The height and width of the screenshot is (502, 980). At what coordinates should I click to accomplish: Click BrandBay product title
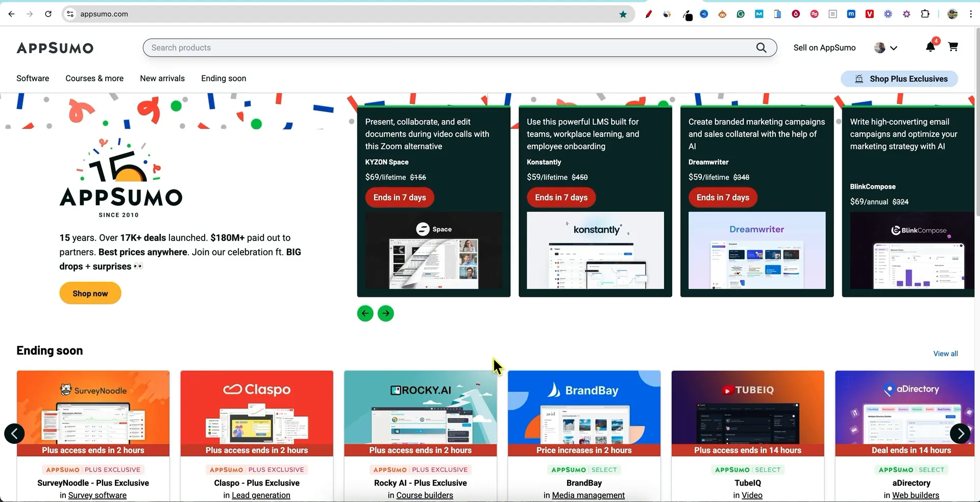pos(584,483)
